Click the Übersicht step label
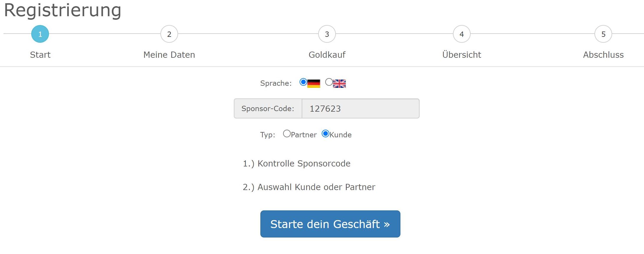644x254 pixels. (462, 55)
